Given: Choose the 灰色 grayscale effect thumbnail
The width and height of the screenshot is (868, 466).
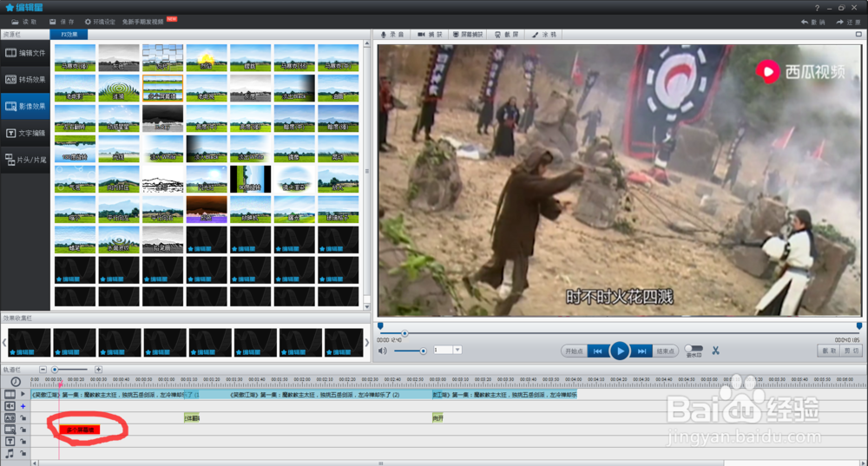Looking at the screenshot, I should (x=118, y=57).
